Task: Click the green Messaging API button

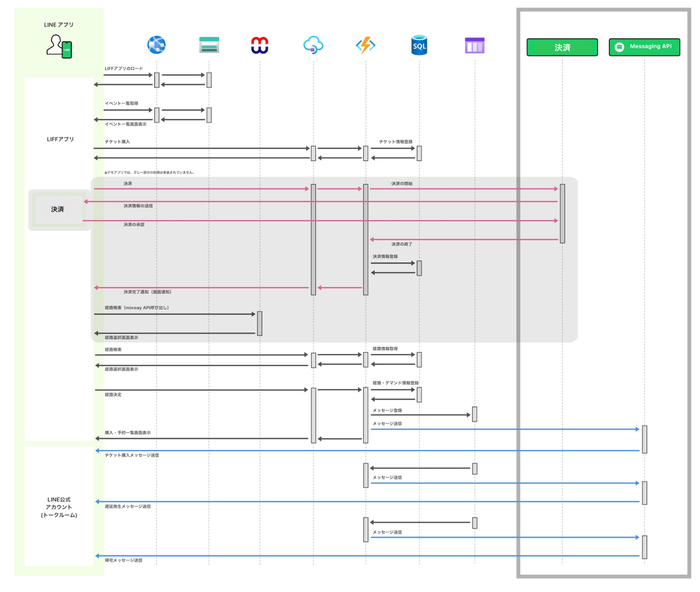Action: click(644, 47)
